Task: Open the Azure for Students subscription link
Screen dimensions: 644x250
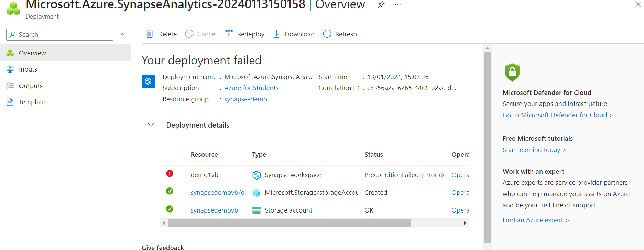Action: coord(251,88)
